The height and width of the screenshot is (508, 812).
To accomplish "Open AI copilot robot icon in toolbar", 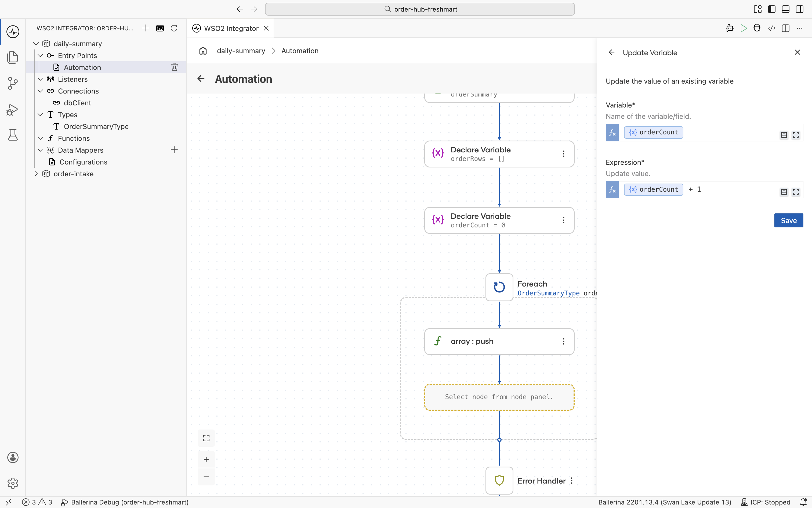I will point(730,28).
